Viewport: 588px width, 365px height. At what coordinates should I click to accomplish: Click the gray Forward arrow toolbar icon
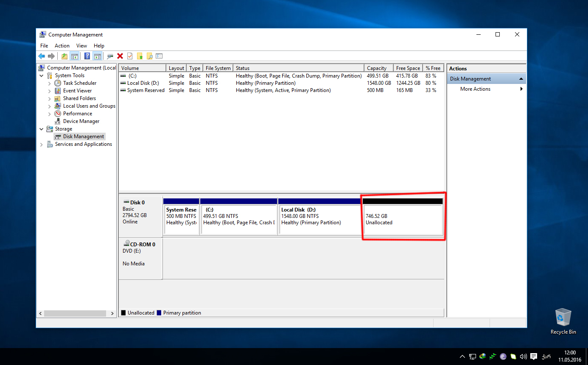[x=51, y=56]
